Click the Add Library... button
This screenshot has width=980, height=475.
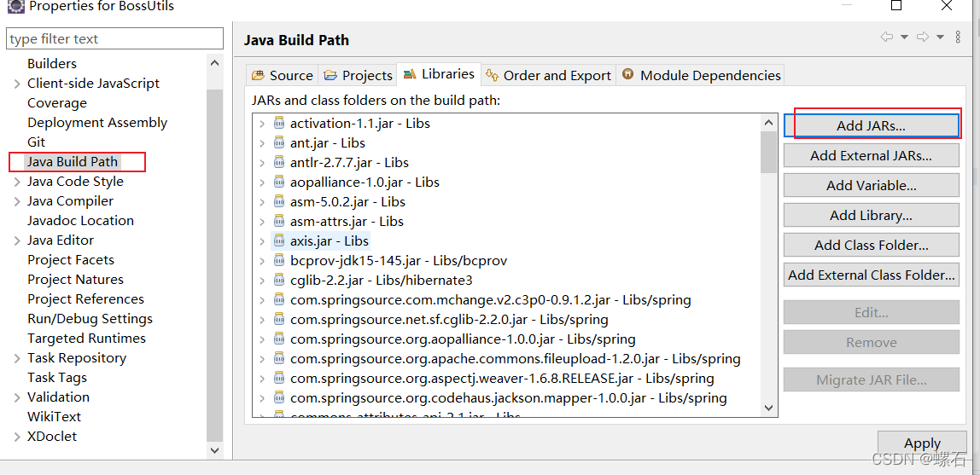[x=872, y=216]
